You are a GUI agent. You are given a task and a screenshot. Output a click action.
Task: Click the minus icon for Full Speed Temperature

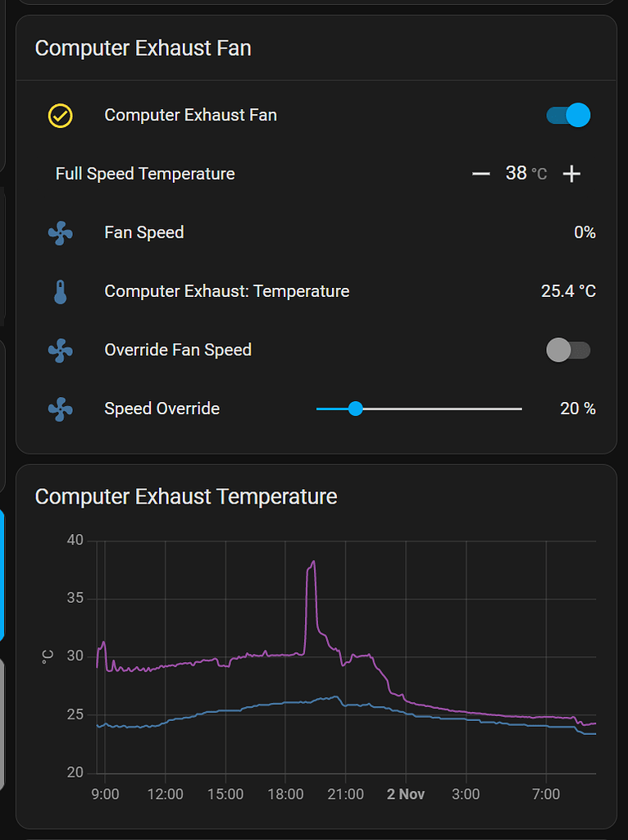[x=481, y=173]
